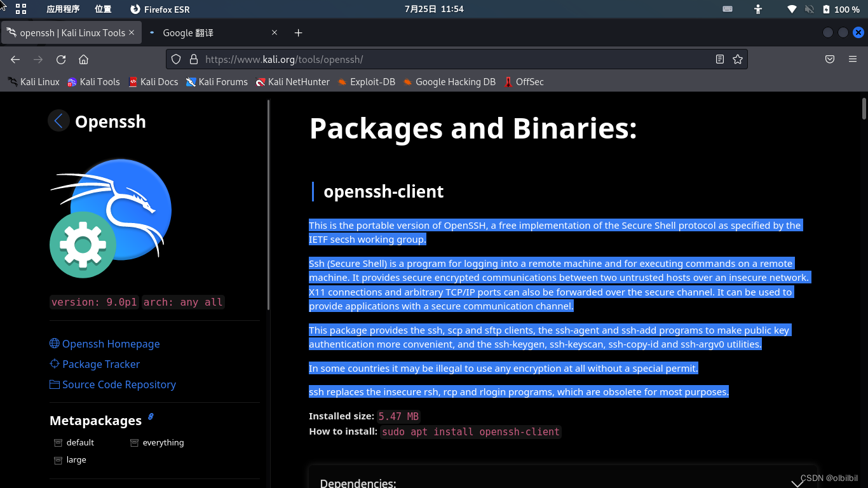The image size is (868, 488).
Task: Open the clock showing 7月25日 11:54
Action: click(x=434, y=9)
